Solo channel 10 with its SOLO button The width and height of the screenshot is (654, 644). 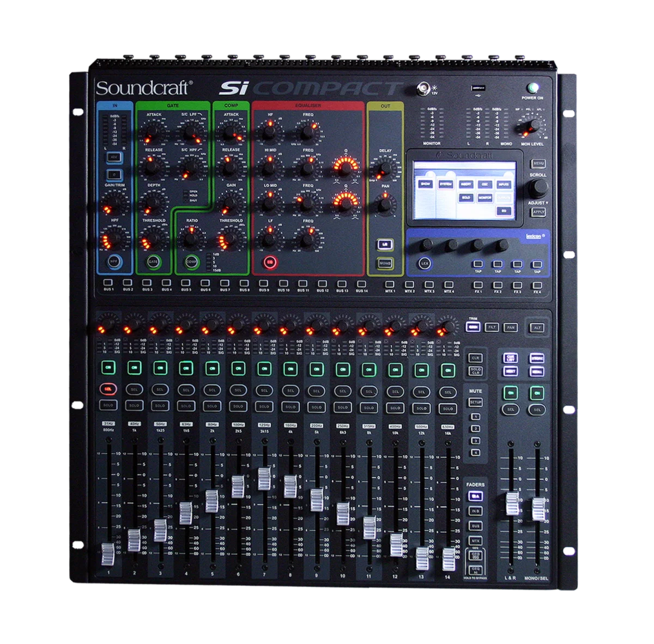(x=343, y=407)
